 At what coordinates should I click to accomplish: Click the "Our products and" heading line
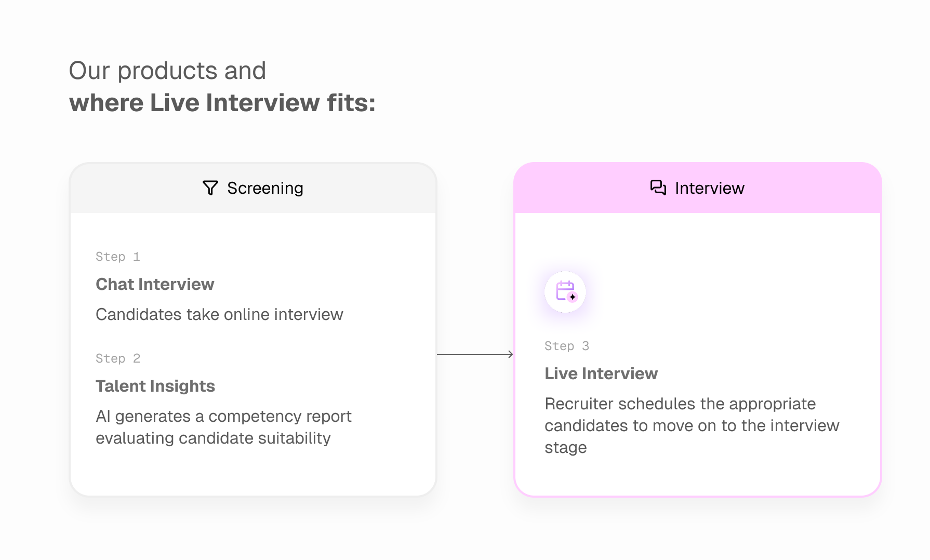pyautogui.click(x=167, y=71)
